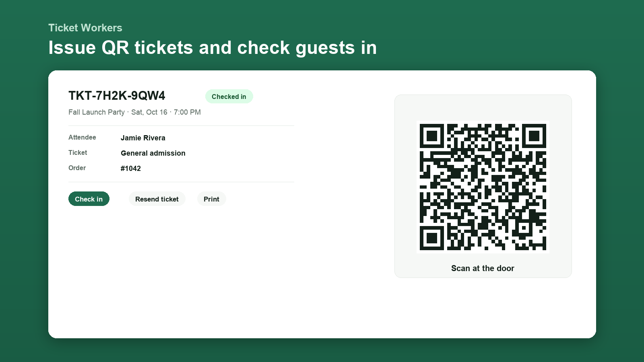Click the Fall Launch Party event details line
The width and height of the screenshot is (644, 362).
tap(134, 112)
